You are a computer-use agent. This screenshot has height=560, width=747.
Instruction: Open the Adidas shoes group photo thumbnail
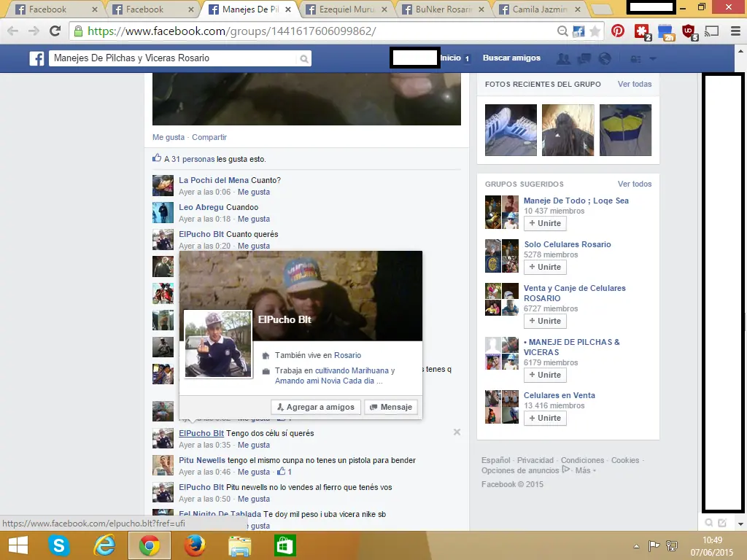510,130
